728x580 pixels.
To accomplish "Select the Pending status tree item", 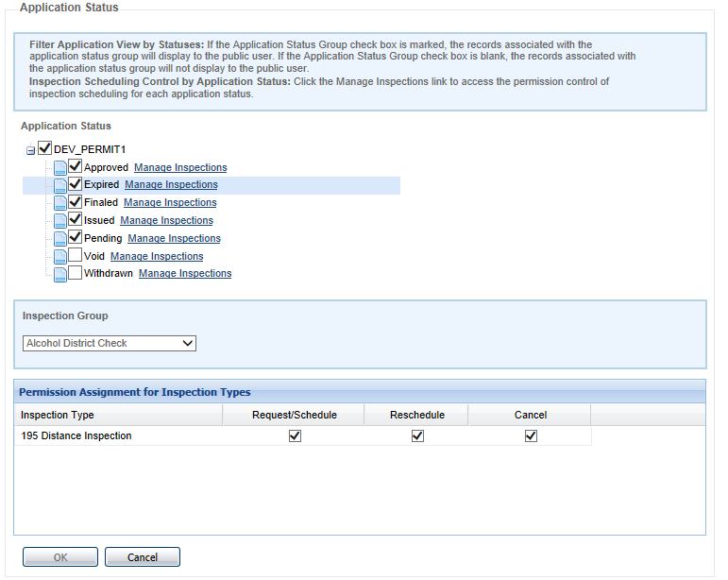I will pos(103,238).
